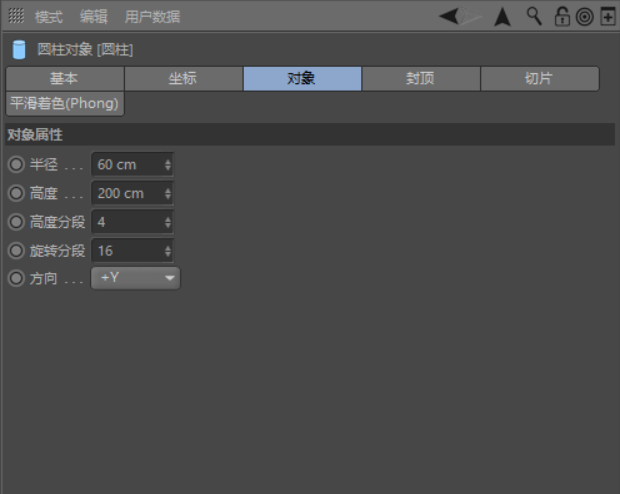Click the blue cylinder object icon
Screen dimensions: 620x494
tap(19, 49)
